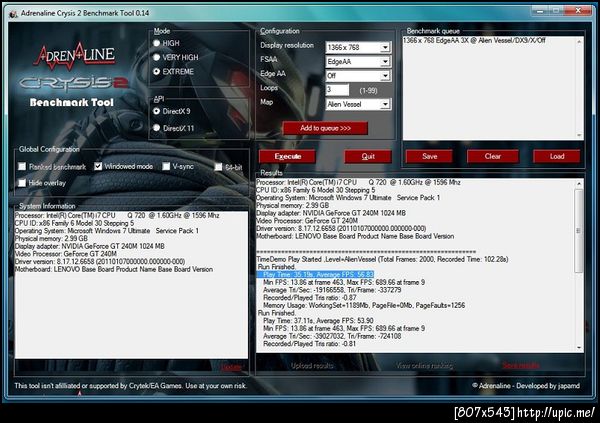Click the Results panel scrollbar up arrow
The height and width of the screenshot is (423, 600).
[x=579, y=183]
